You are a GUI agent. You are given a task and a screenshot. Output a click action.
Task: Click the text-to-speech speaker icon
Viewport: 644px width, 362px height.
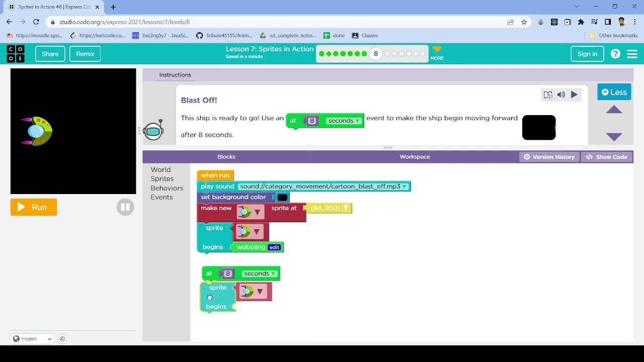click(x=561, y=95)
